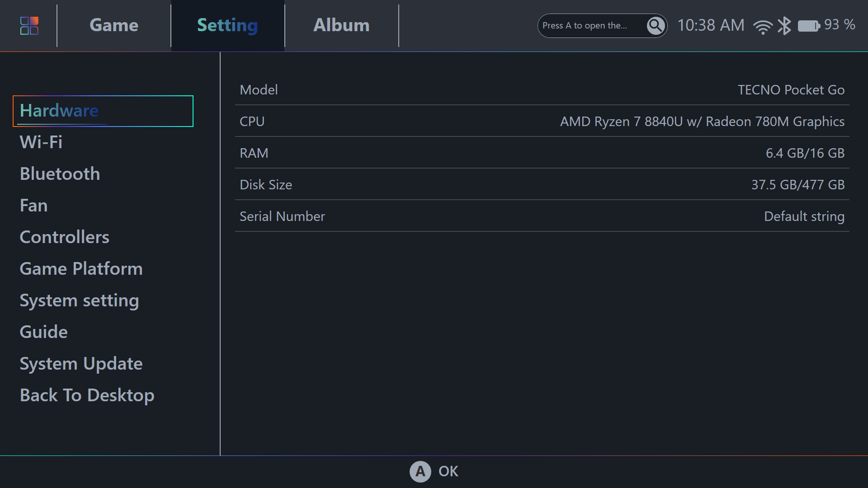This screenshot has width=868, height=488.
Task: Open the Guide section
Action: tap(43, 332)
